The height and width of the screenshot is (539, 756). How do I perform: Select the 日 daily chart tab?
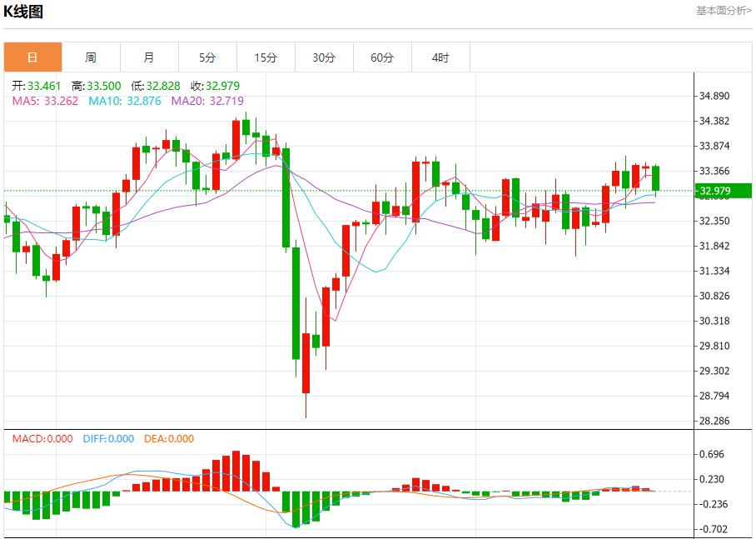pyautogui.click(x=32, y=57)
